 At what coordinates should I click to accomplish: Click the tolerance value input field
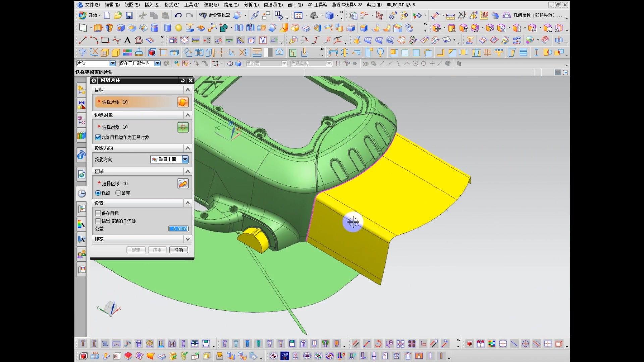178,229
